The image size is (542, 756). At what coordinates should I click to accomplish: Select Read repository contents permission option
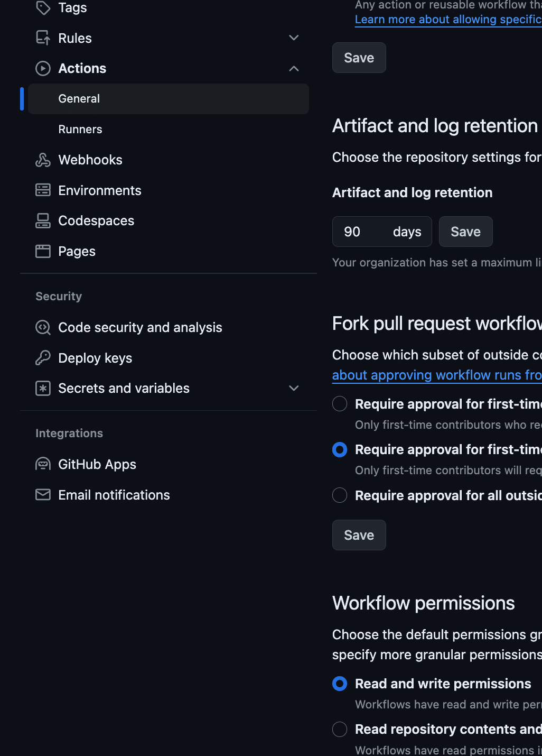coord(340,730)
